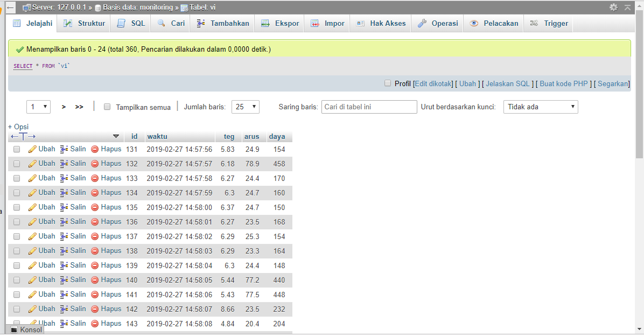This screenshot has width=644, height=336.
Task: Click the red delete icon for row 136
Action: tap(95, 222)
